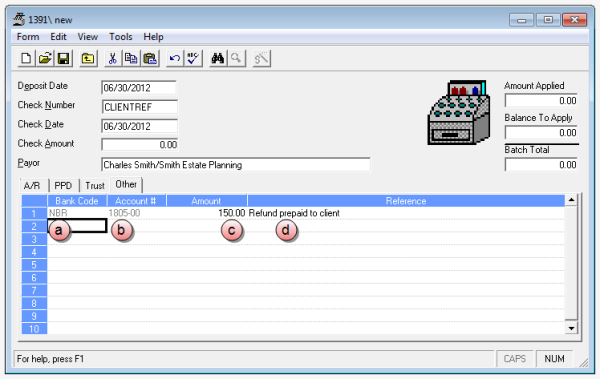Open the Edit menu
Image resolution: width=600 pixels, height=379 pixels.
click(x=58, y=37)
